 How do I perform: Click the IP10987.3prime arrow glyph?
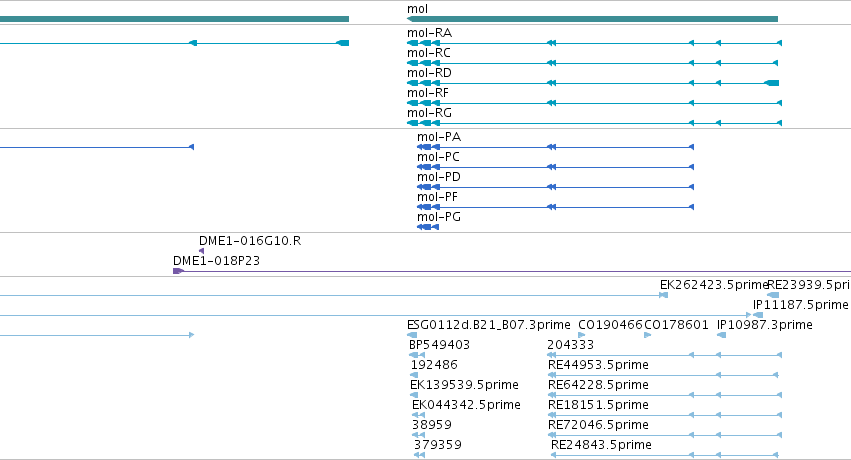(721, 335)
